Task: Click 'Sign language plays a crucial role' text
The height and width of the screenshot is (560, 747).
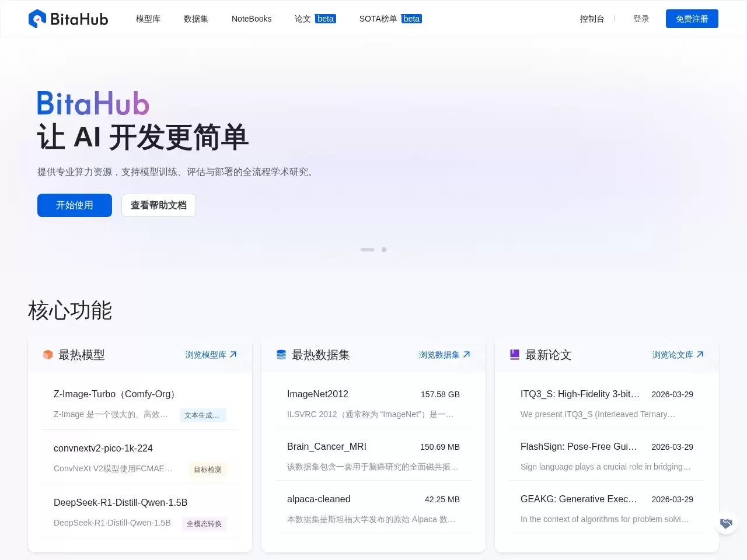Action: click(606, 467)
